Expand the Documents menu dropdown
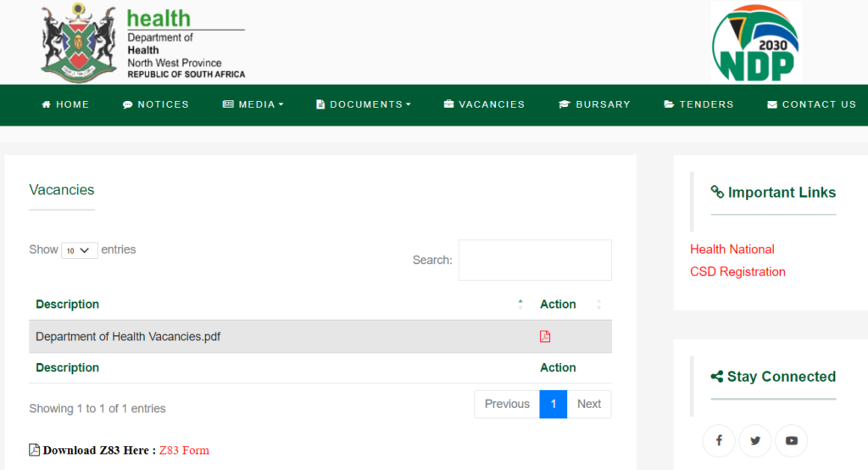 363,104
